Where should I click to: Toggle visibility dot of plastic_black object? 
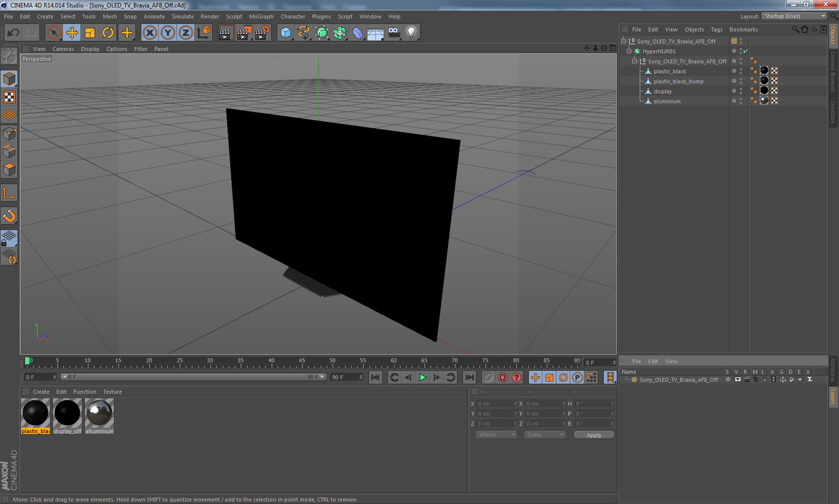741,71
